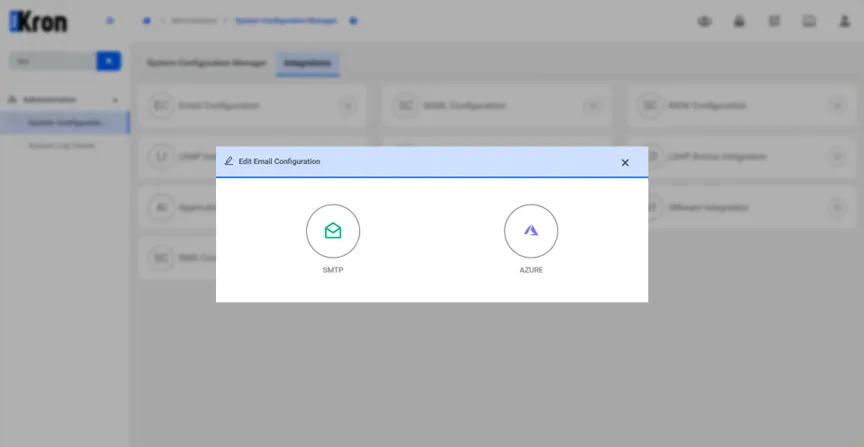
Task: Switch to System Configuration Manager tab
Action: pyautogui.click(x=207, y=63)
